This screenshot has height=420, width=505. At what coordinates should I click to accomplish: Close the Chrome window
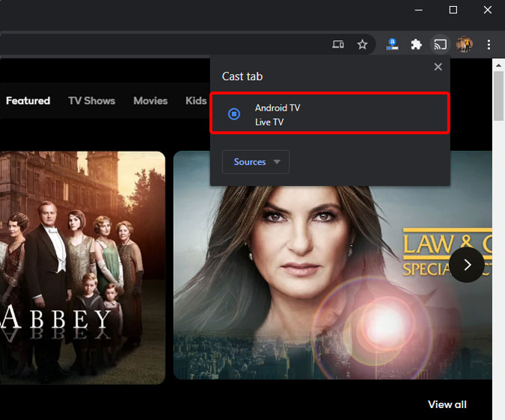[x=488, y=10]
